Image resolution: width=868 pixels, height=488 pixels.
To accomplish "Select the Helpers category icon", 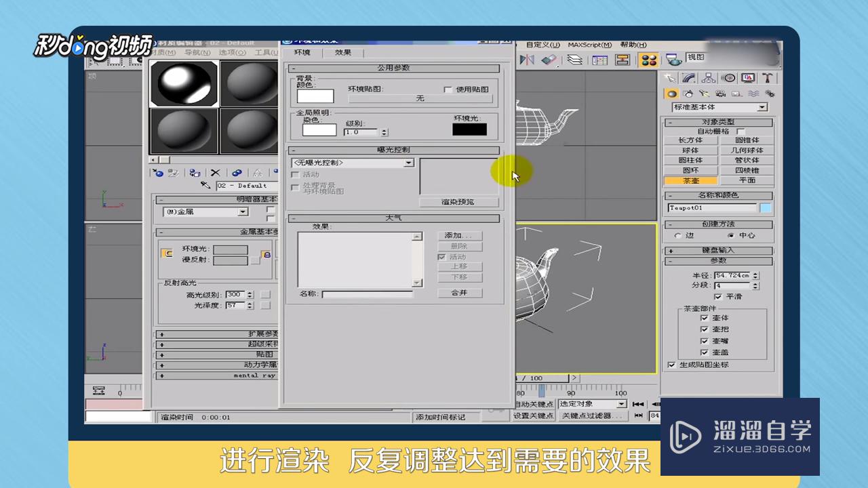I will pyautogui.click(x=737, y=94).
